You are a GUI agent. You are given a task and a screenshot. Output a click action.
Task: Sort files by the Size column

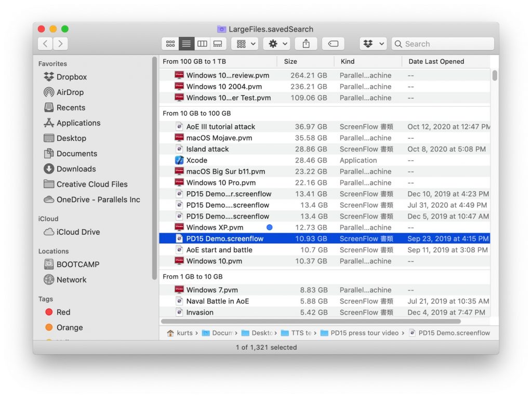(289, 61)
